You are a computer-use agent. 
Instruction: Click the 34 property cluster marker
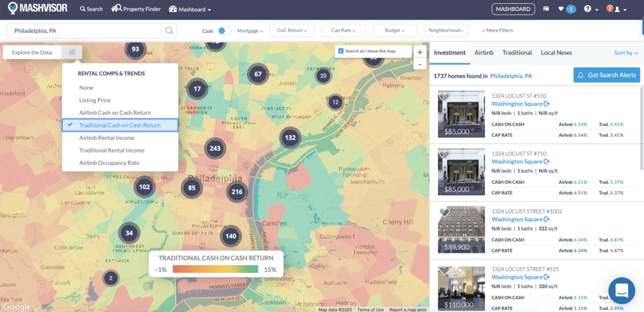[x=129, y=233]
